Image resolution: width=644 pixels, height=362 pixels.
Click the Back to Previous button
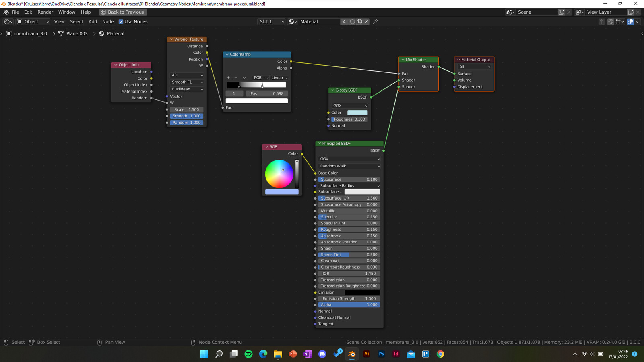[122, 12]
